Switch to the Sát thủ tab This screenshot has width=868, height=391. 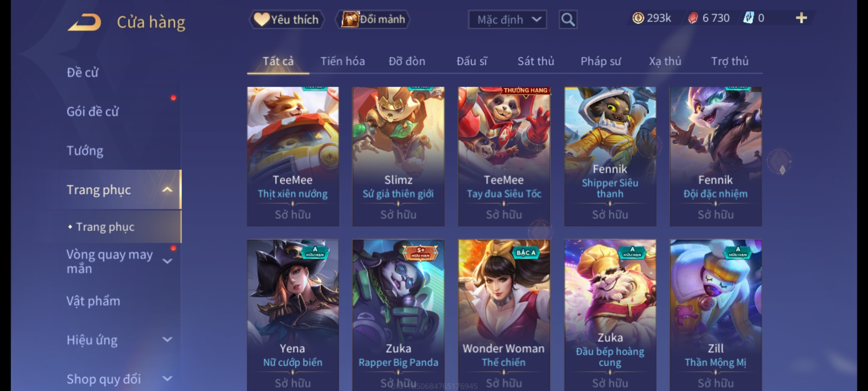[x=536, y=61]
